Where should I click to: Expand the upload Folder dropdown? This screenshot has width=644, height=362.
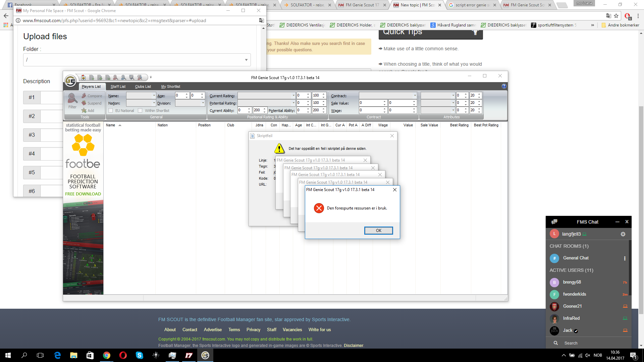246,60
